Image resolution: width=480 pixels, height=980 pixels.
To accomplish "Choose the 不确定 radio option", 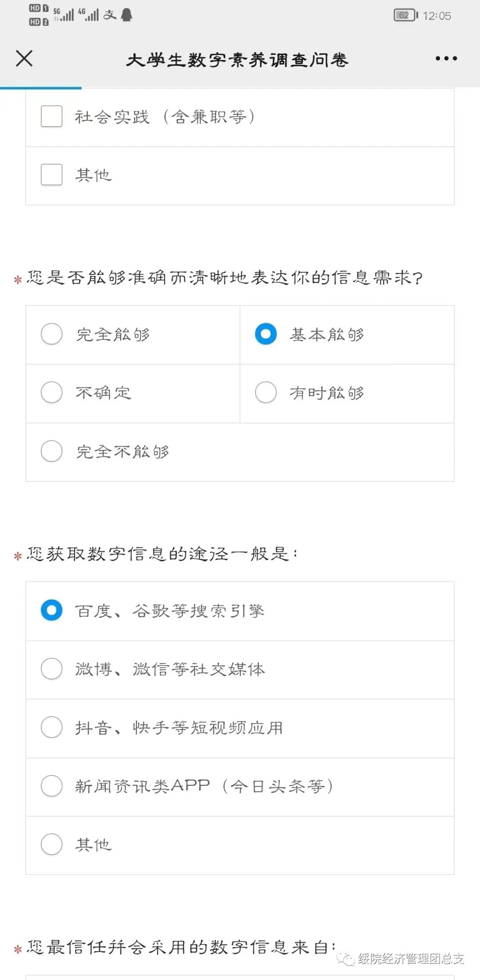I will tap(52, 393).
